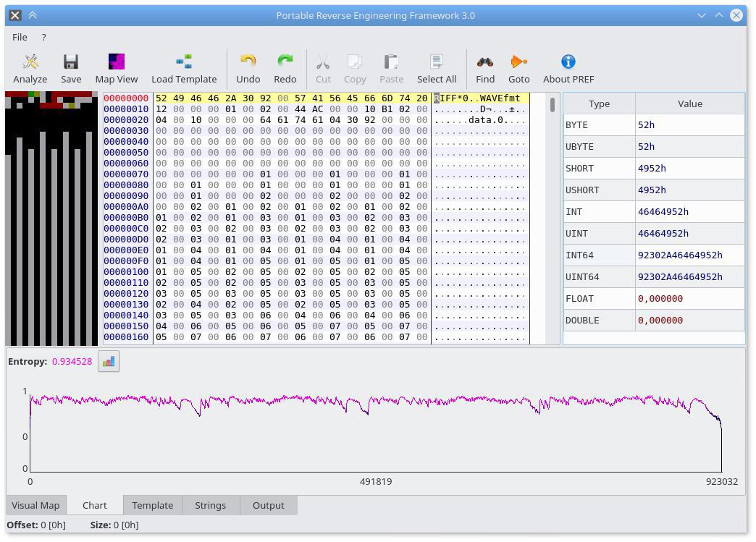Switch to the Visual Map tab

click(x=35, y=505)
